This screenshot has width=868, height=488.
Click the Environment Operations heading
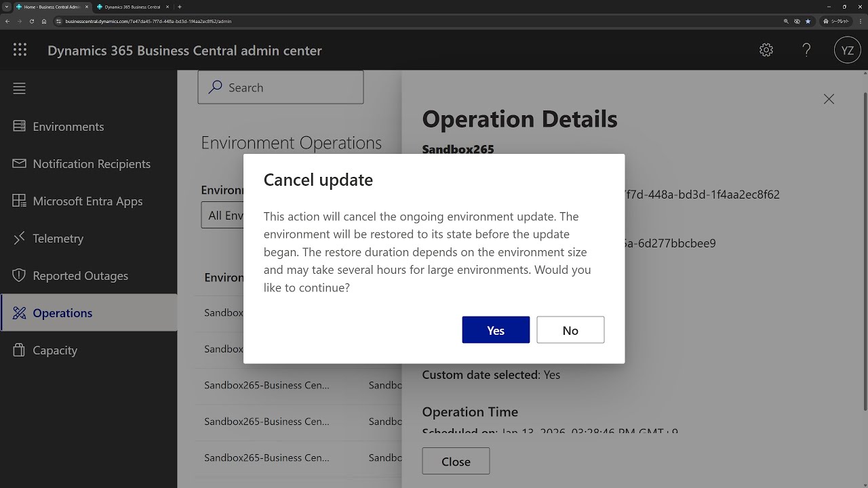(x=291, y=142)
